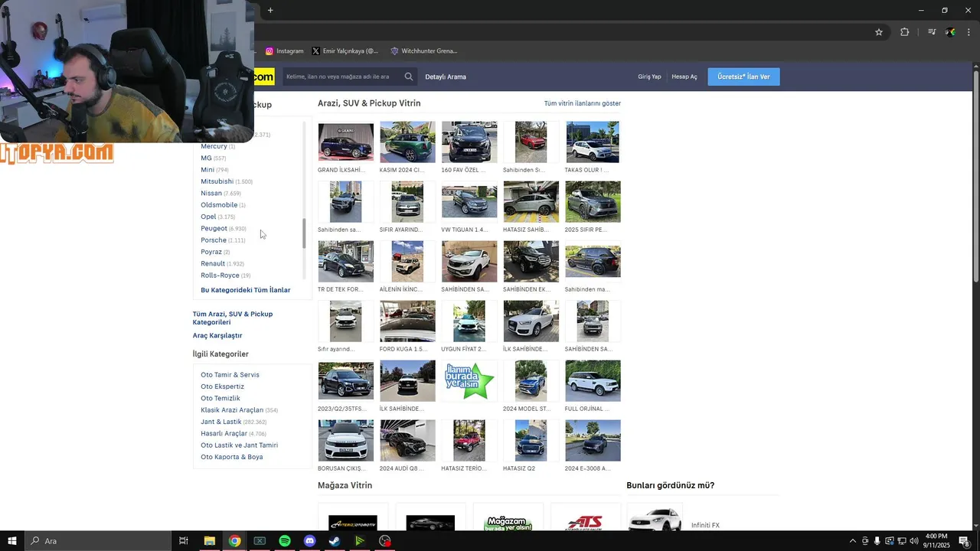Open the GRAND İLKSAHİ... listing thumbnail
This screenshot has height=551, width=980.
tap(345, 142)
